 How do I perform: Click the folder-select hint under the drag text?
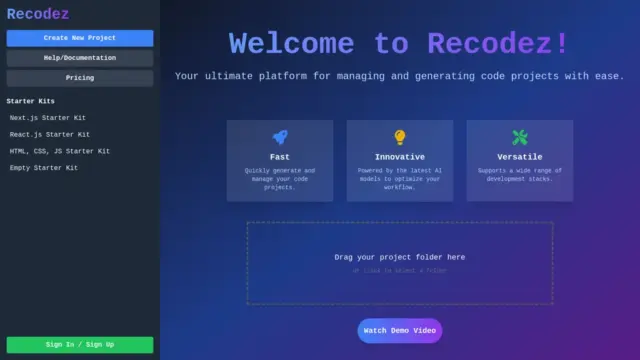pos(400,271)
